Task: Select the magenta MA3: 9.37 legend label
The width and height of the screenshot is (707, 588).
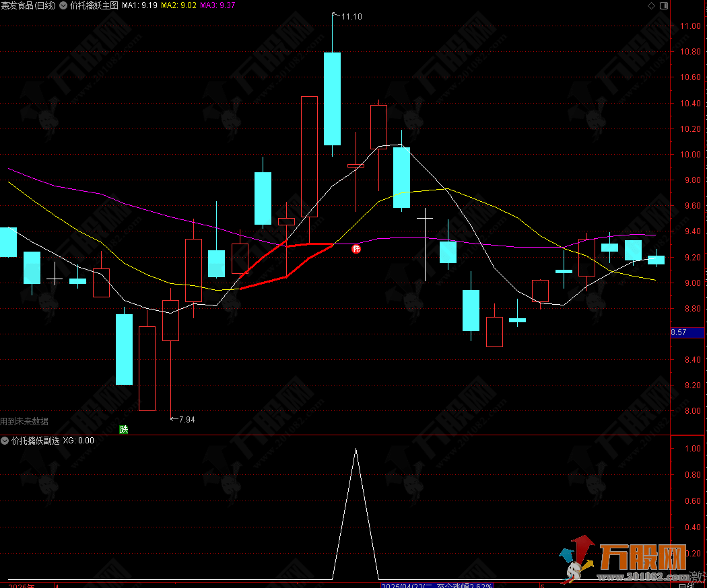Action: (218, 5)
